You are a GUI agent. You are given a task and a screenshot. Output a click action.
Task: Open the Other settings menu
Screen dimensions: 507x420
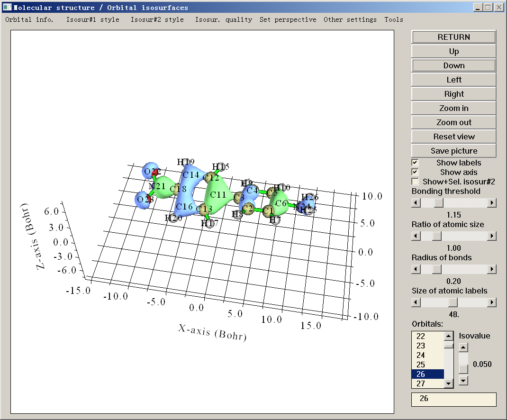point(350,19)
